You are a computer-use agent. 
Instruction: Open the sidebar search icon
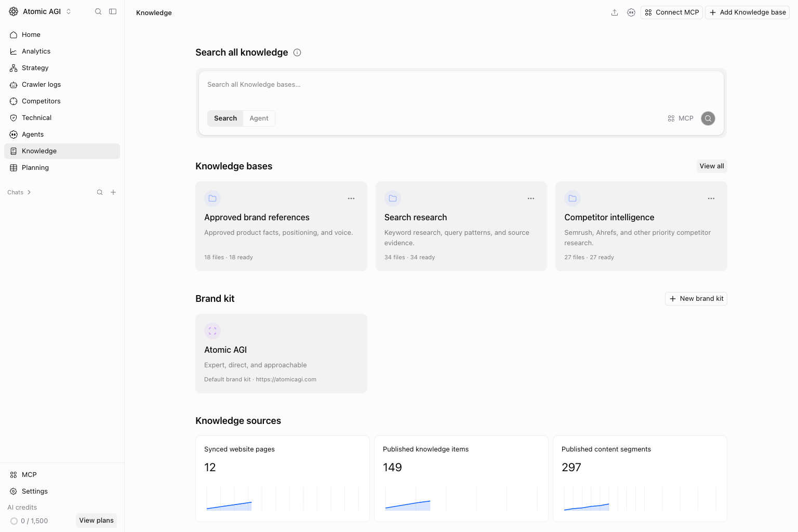tap(98, 11)
